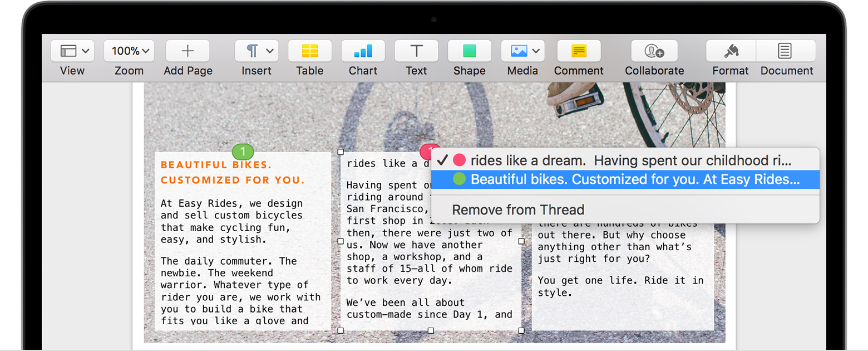Insert a Shape
868x351 pixels.
(x=469, y=51)
